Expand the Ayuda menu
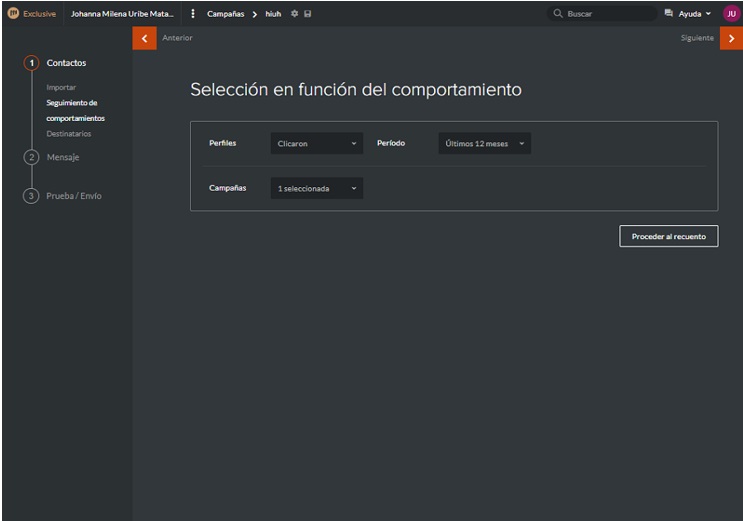The height and width of the screenshot is (521, 743). click(695, 14)
